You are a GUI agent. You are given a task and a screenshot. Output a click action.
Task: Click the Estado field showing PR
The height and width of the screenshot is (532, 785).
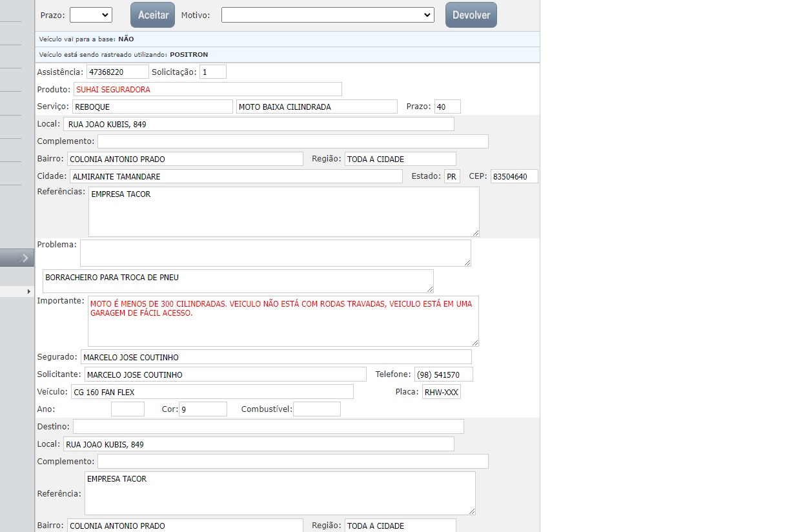[452, 176]
